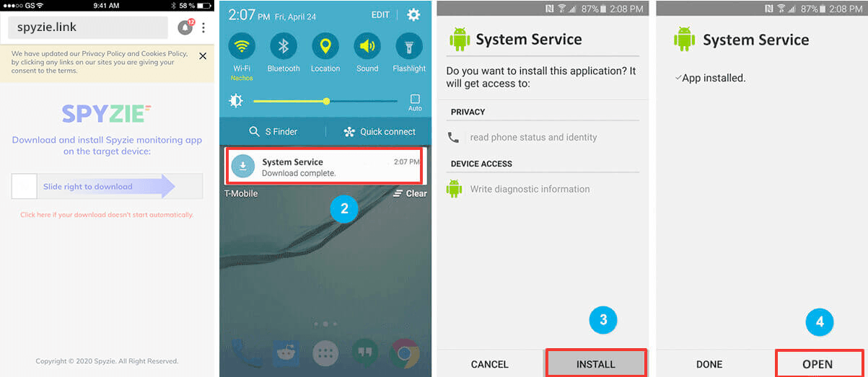Toggle Bluetooth in quick settings
Screen dimensions: 868x377
pyautogui.click(x=284, y=47)
